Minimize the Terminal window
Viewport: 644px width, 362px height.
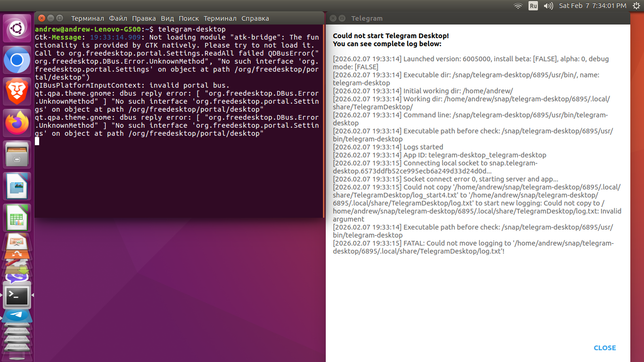point(50,18)
